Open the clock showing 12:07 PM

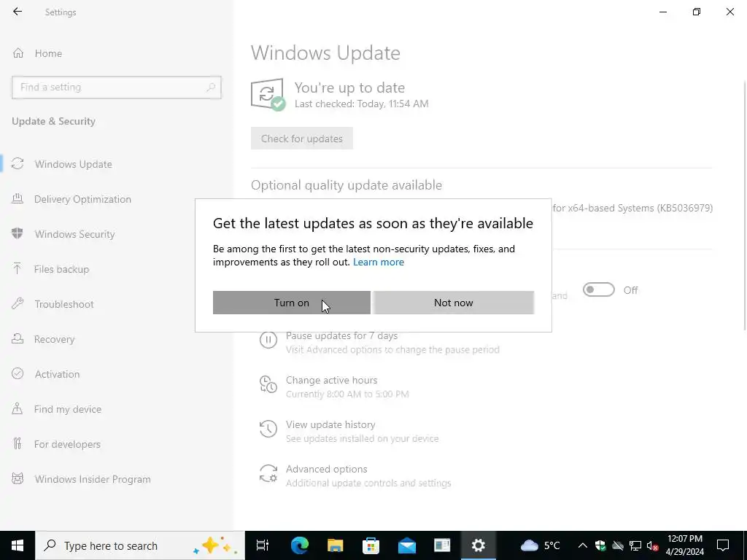[x=684, y=545]
